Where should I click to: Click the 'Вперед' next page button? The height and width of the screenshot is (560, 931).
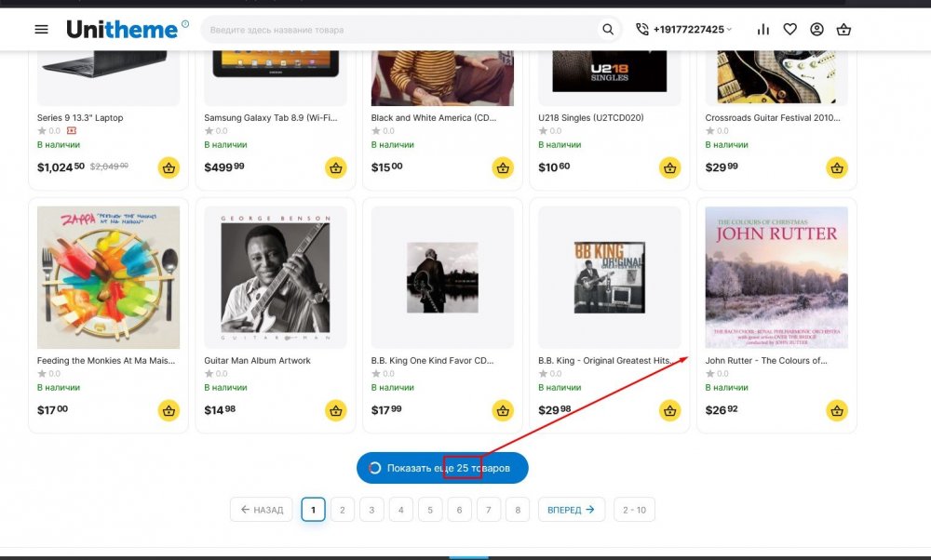click(x=571, y=510)
